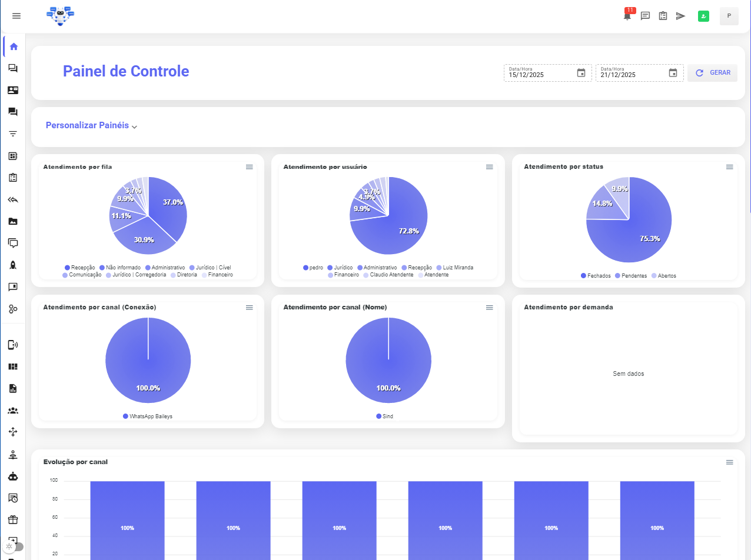Click the clipboard checklist icon in top bar
751x560 pixels.
[x=663, y=16]
